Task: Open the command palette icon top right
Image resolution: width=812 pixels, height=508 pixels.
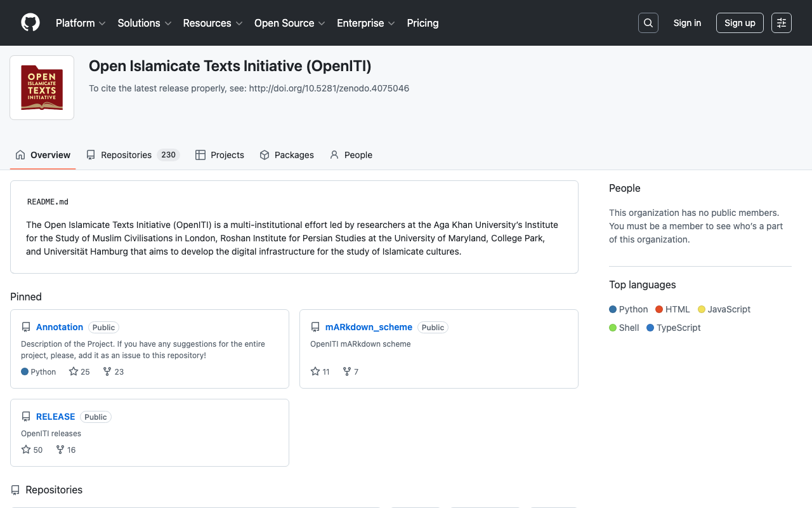Action: 781,23
